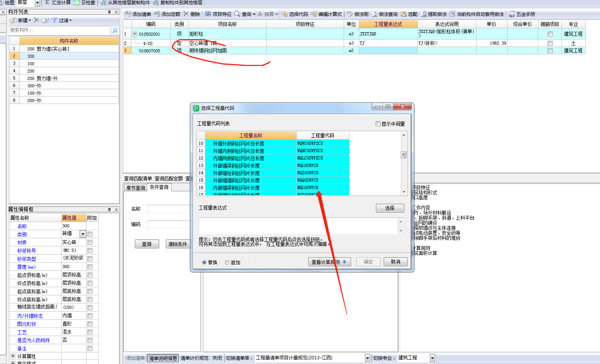The width and height of the screenshot is (600, 364).
Task: Open 项目特征 tool
Action: click(x=219, y=14)
